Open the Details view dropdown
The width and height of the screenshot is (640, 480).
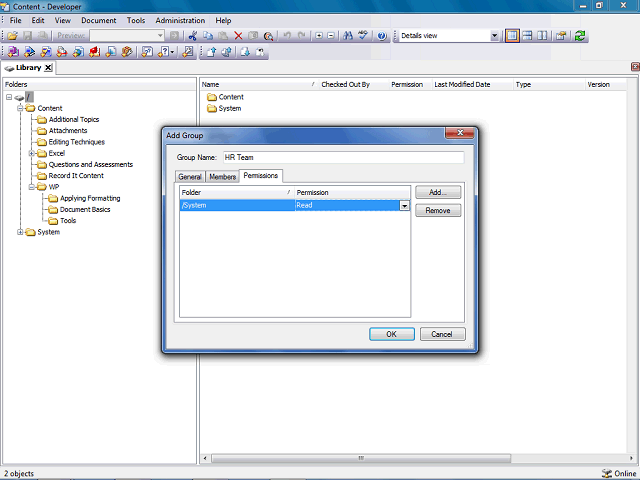coord(494,36)
